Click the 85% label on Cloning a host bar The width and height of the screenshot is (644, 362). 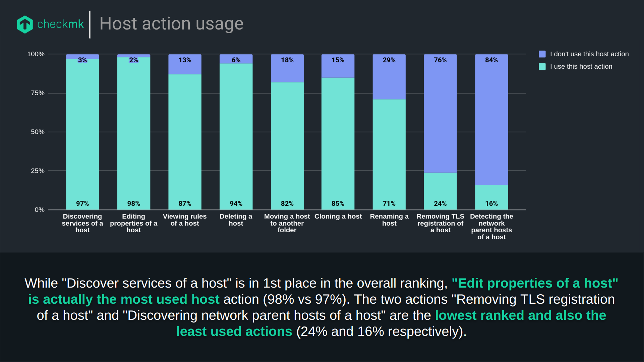coord(338,203)
